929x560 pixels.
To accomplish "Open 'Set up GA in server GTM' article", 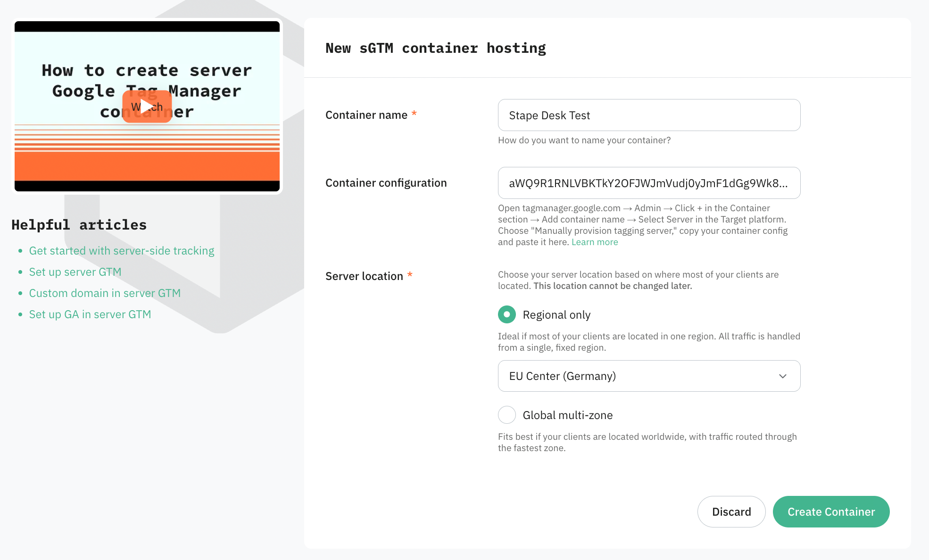I will point(90,314).
